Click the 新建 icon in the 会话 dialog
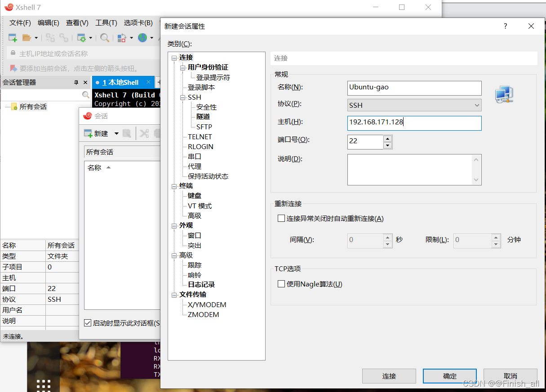Image resolution: width=546 pixels, height=392 pixels. pyautogui.click(x=89, y=133)
